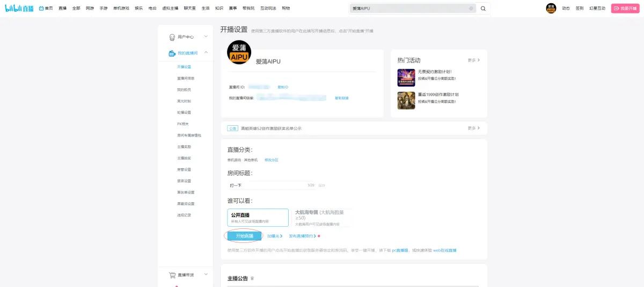Image resolution: width=644 pixels, height=287 pixels.
Task: Select 直播间信息 in sidebar
Action: (186, 78)
